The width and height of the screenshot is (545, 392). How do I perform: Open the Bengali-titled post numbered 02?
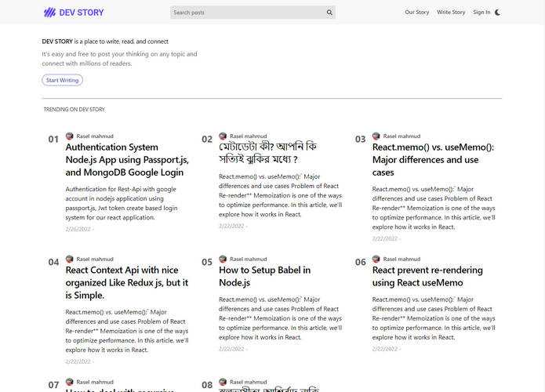point(267,153)
